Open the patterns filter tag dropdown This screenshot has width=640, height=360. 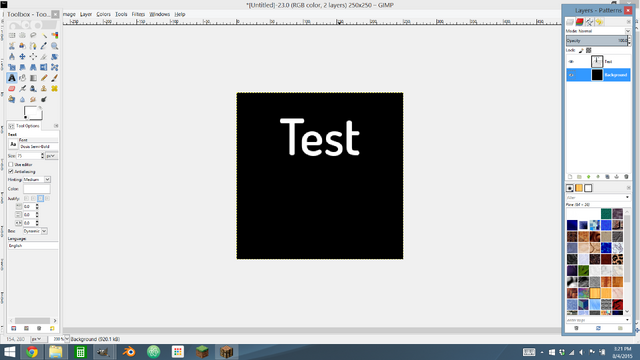click(627, 198)
